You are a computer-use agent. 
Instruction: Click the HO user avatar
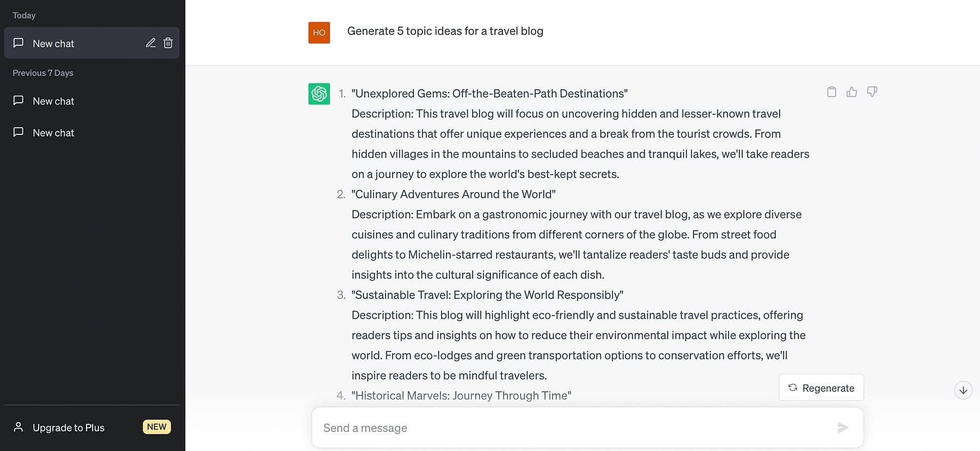coord(319,33)
